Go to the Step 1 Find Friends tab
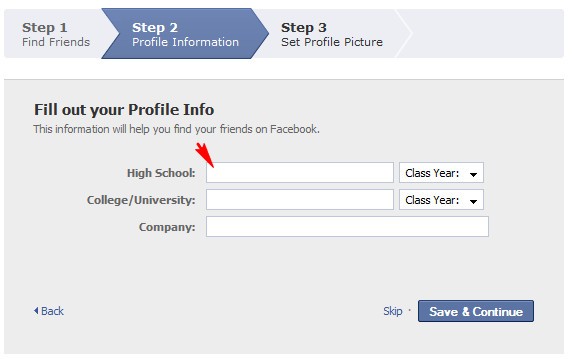574x361 pixels. pos(56,34)
